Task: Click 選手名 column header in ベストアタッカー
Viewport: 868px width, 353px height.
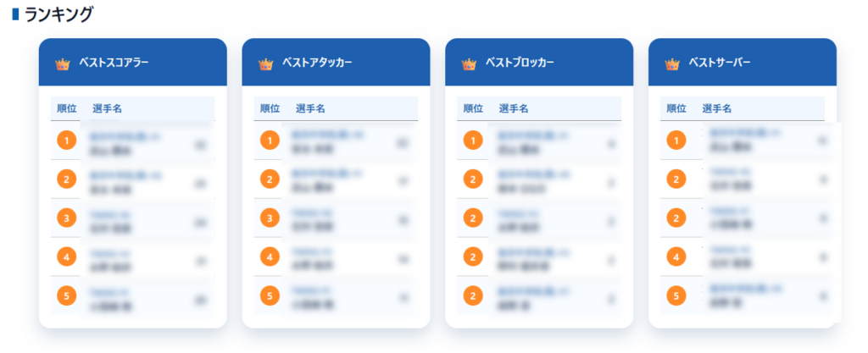Action: pyautogui.click(x=310, y=108)
